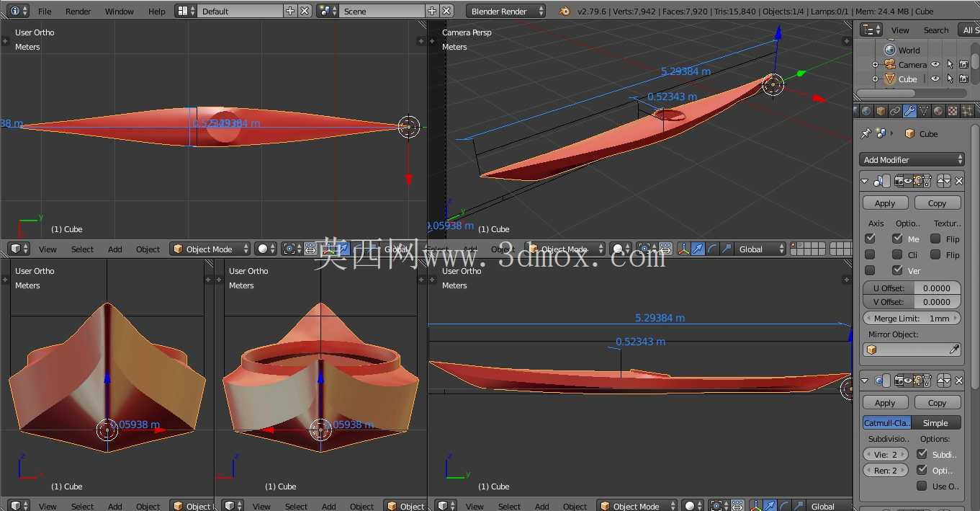Open the Outliner Search menu
This screenshot has height=511, width=980.
pyautogui.click(x=936, y=30)
